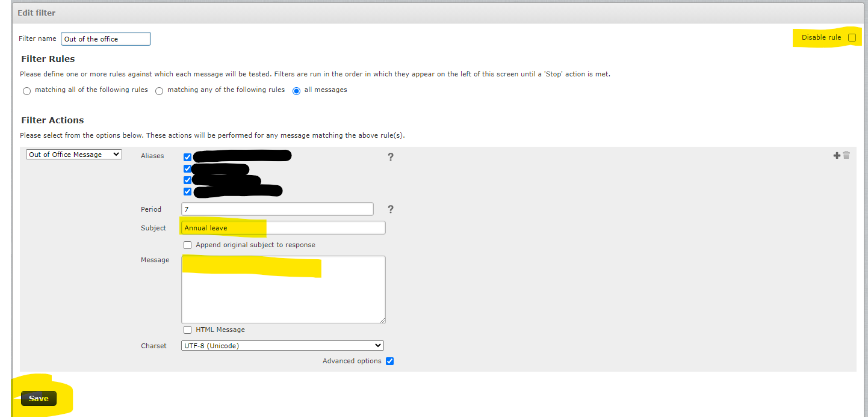Choose matching any of the following rules
The height and width of the screenshot is (418, 868).
[x=158, y=90]
